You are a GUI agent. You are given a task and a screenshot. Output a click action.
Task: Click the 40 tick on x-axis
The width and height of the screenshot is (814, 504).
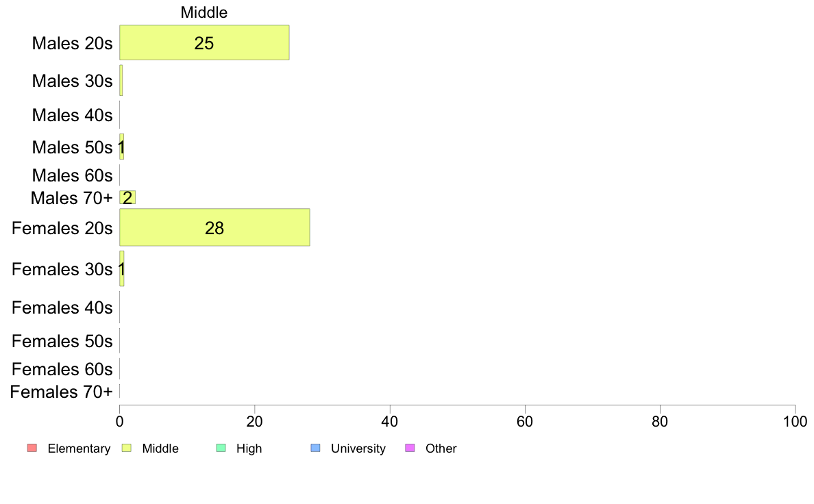(390, 421)
